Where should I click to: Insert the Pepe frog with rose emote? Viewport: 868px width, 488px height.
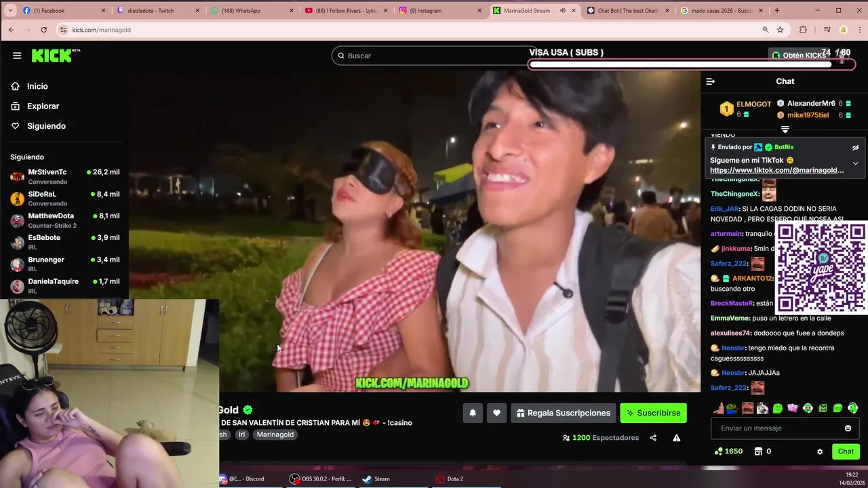pos(732,408)
